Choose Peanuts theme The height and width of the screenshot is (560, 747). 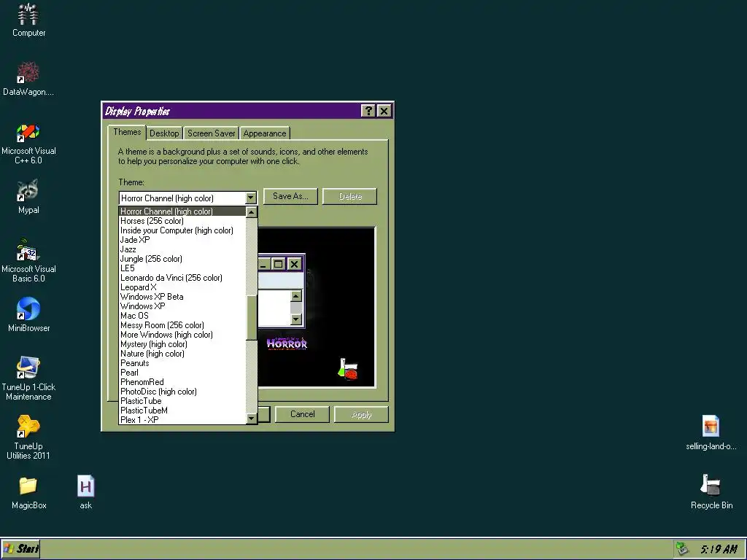point(182,363)
